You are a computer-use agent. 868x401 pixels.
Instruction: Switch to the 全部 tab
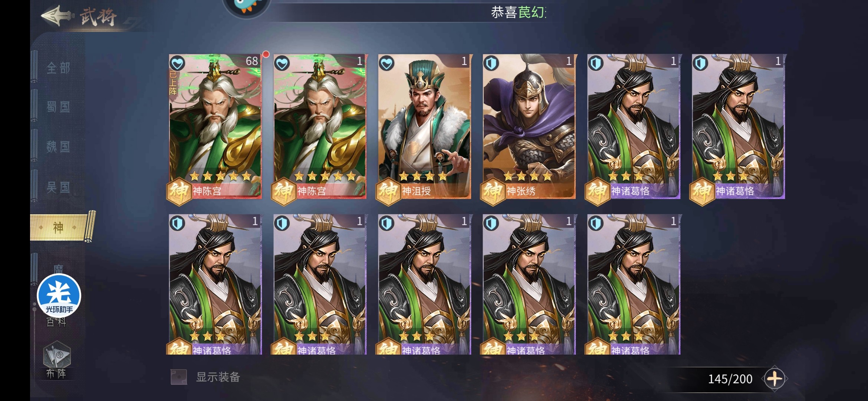point(58,68)
